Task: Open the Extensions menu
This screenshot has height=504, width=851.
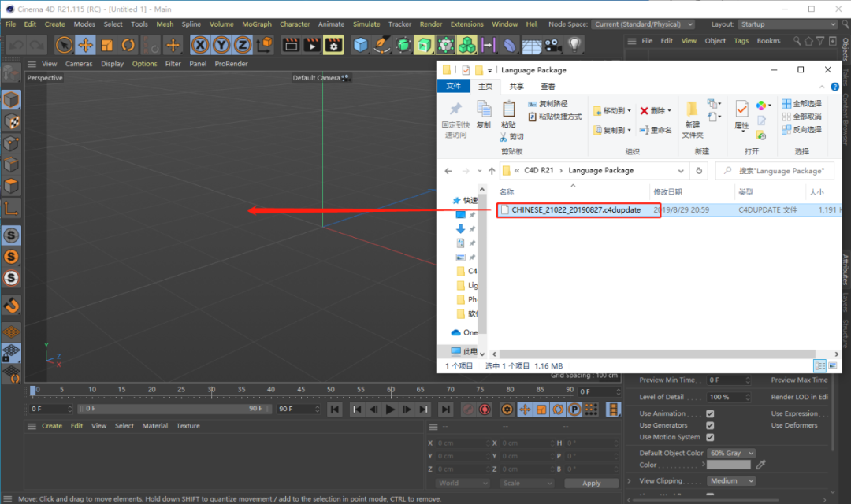Action: coord(466,24)
